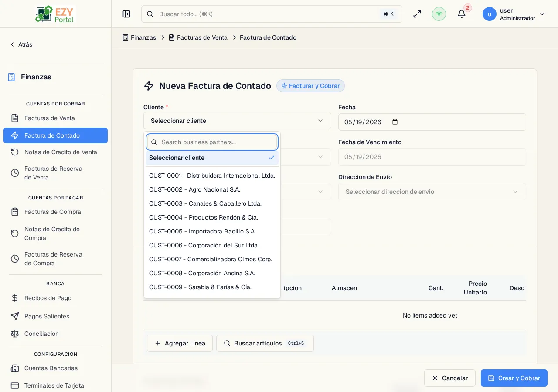Open Facturas de Venta in sidebar
Viewport: 558px width, 392px height.
(55, 118)
